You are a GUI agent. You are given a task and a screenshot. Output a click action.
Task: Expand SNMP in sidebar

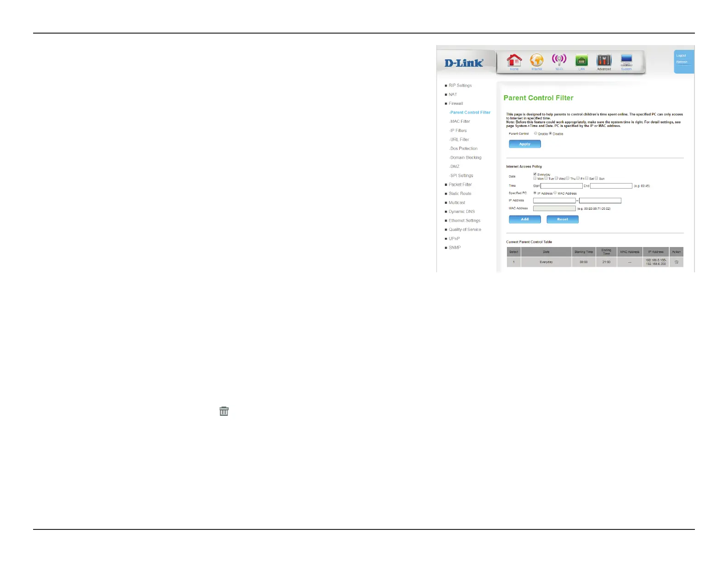[x=455, y=248]
